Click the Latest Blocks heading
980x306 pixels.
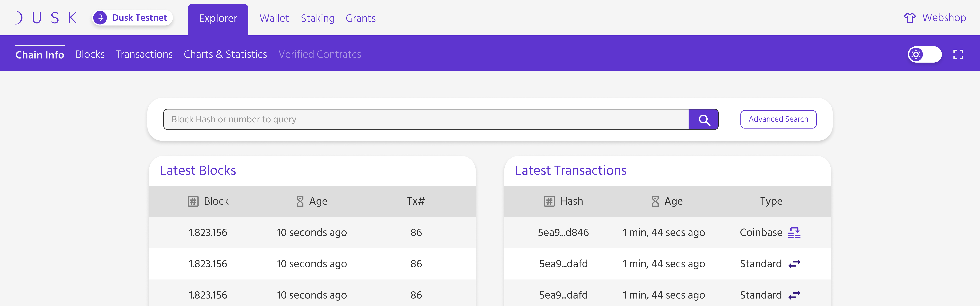tap(198, 170)
